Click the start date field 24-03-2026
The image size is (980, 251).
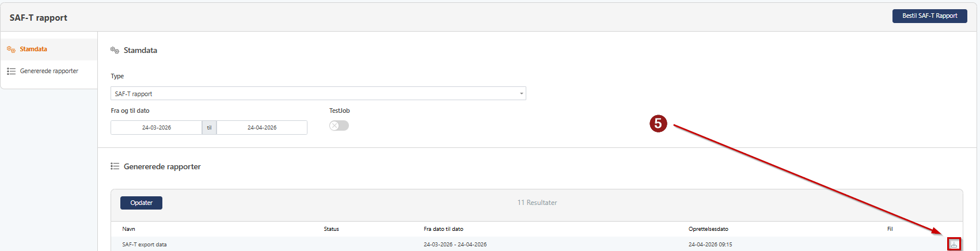(x=156, y=127)
